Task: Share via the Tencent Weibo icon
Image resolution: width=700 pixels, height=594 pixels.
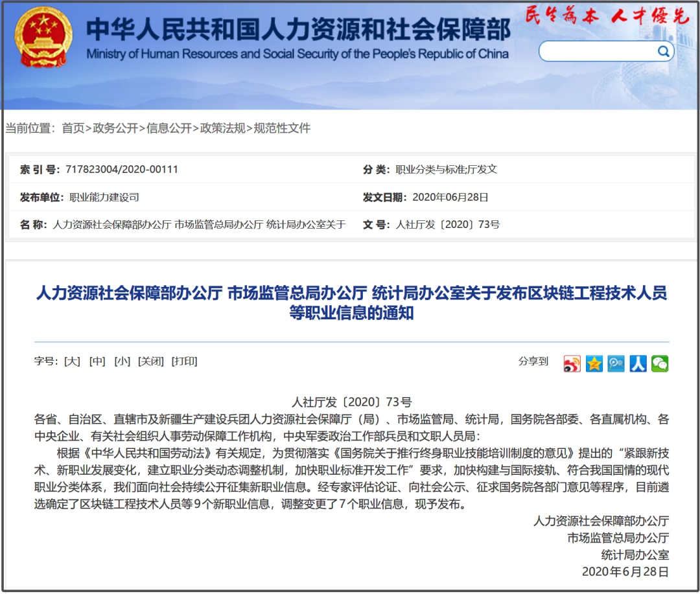Action: click(616, 364)
